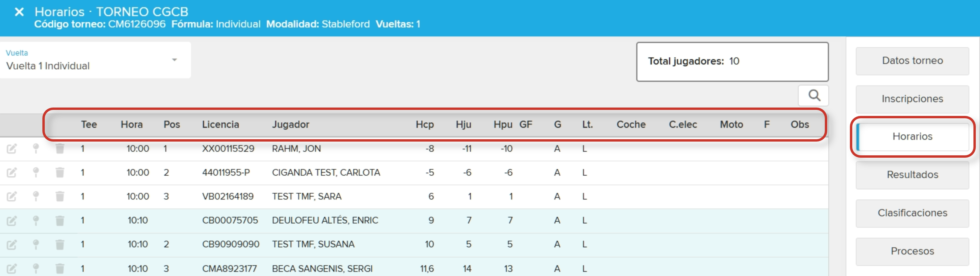Delete the RAHM, JON row

60,149
